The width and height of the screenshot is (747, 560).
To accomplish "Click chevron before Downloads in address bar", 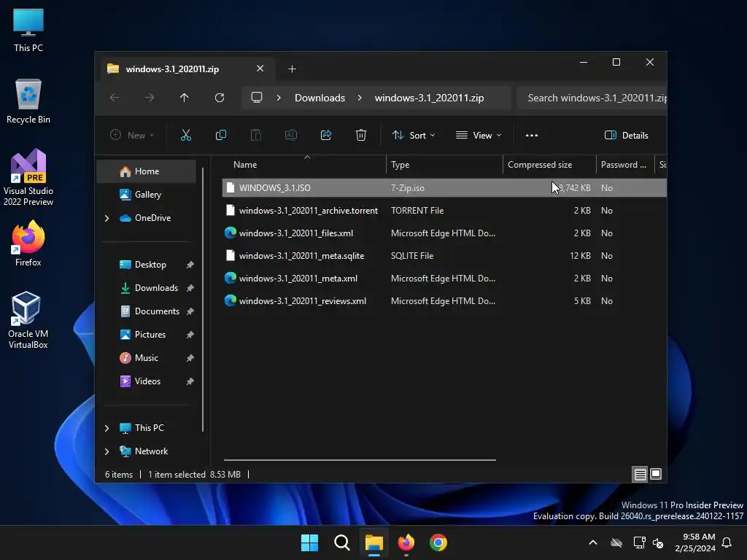I will click(x=279, y=98).
